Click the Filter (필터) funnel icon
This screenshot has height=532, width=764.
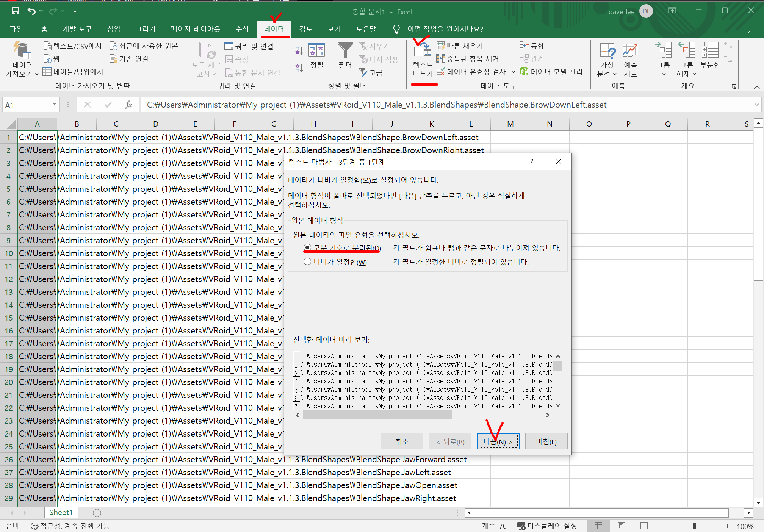pyautogui.click(x=345, y=51)
